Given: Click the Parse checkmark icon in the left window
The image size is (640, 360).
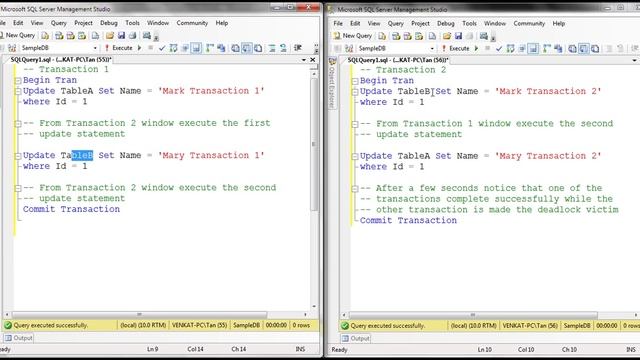Looking at the screenshot, I should pos(162,48).
